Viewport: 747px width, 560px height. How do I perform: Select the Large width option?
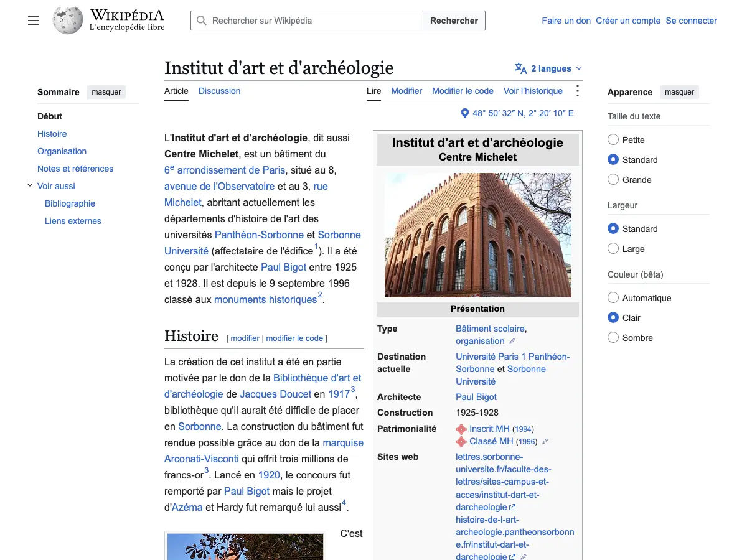click(x=613, y=249)
